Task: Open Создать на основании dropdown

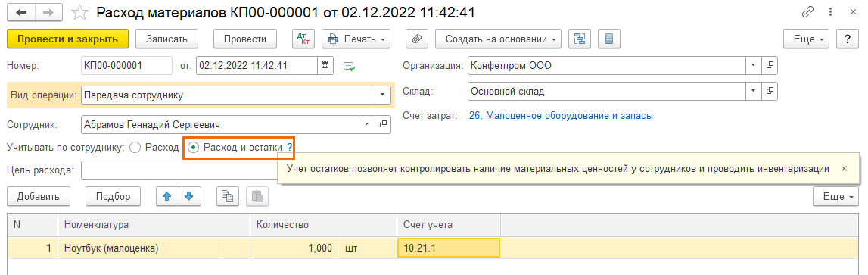Action: pyautogui.click(x=498, y=39)
